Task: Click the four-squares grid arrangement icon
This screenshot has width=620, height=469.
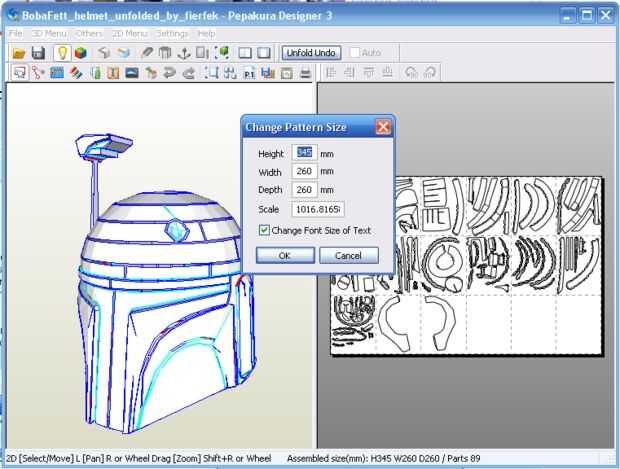Action: [230, 73]
